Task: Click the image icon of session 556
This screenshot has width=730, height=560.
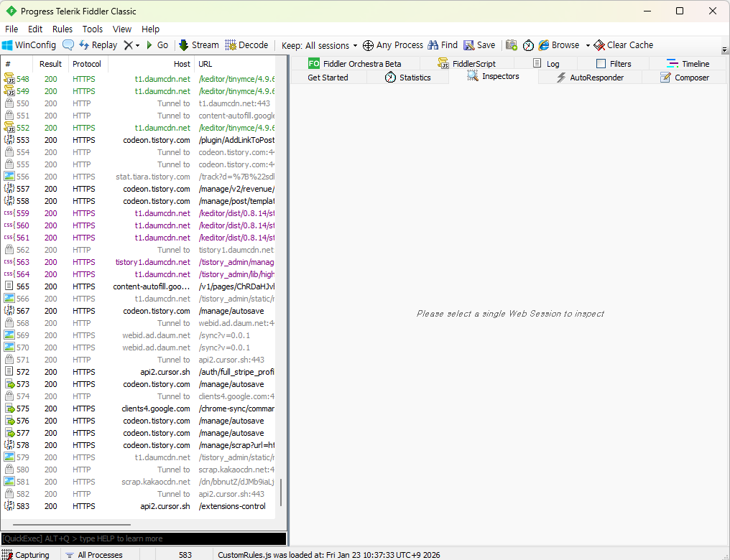Action: pyautogui.click(x=9, y=177)
